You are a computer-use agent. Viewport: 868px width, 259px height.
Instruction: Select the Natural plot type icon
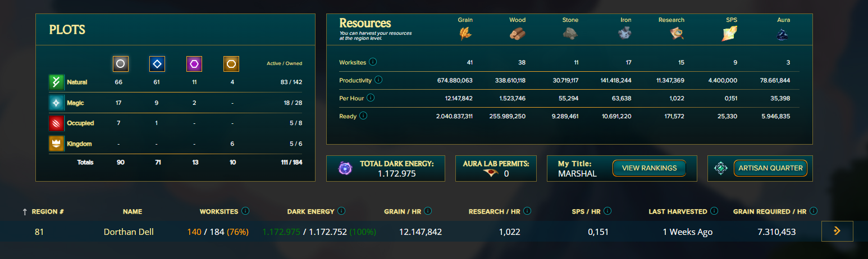pos(56,82)
